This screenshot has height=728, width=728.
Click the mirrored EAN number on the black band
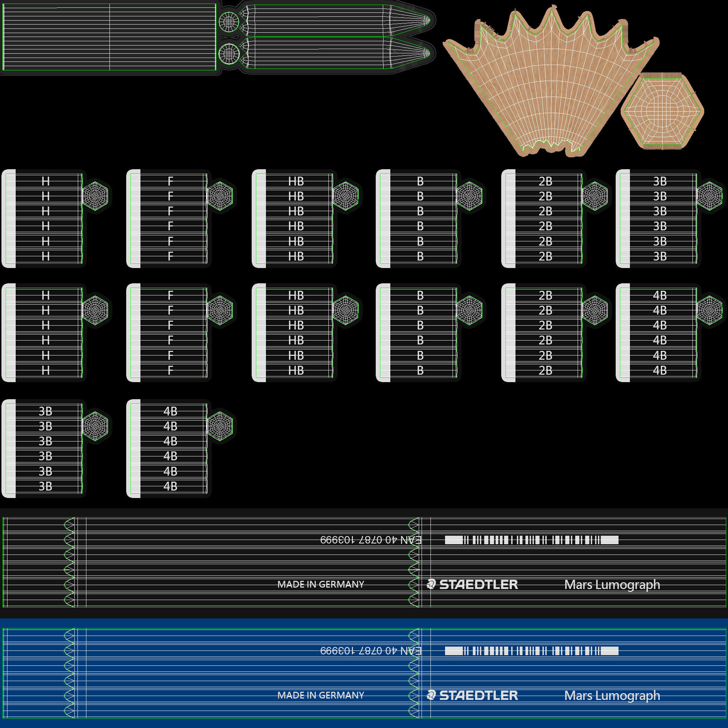pyautogui.click(x=370, y=540)
